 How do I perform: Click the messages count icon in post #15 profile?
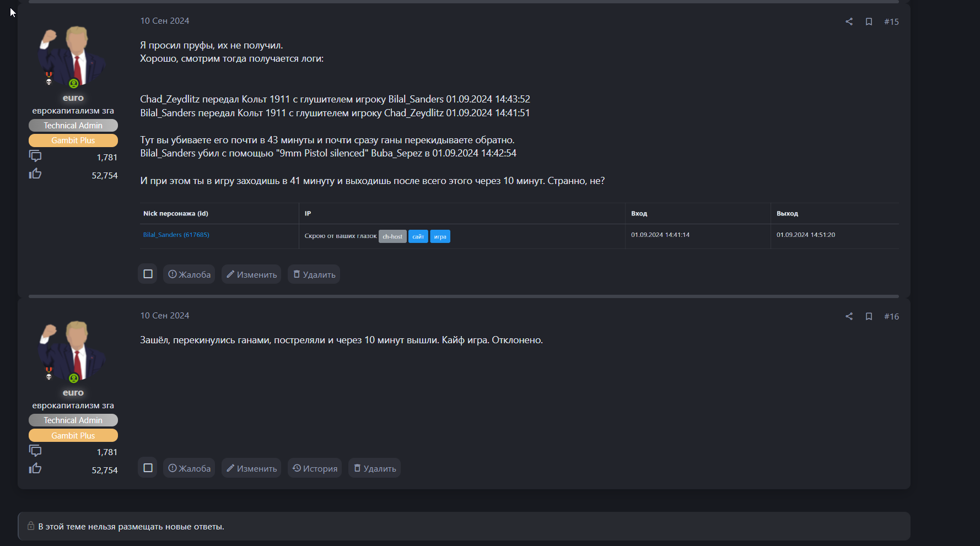click(x=35, y=156)
